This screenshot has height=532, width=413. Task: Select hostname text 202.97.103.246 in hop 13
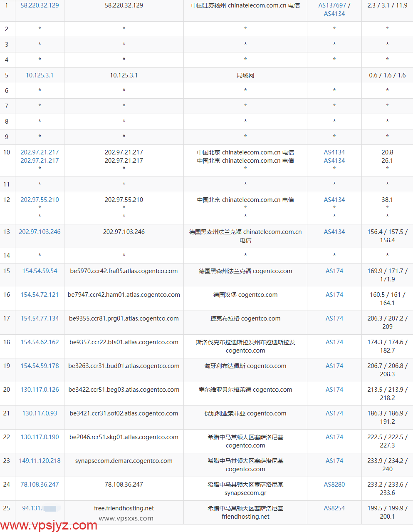click(x=124, y=232)
